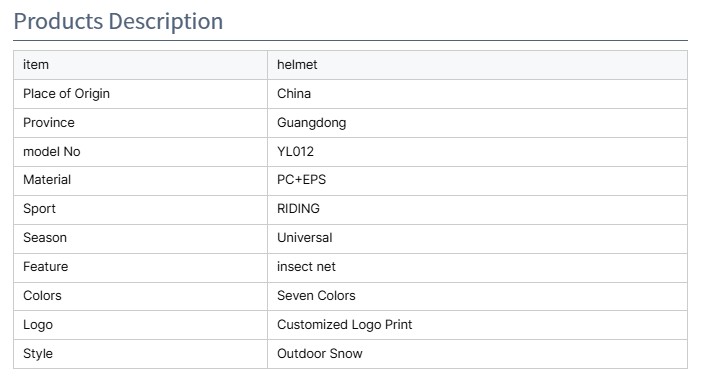Select the Place of Origin label

click(x=66, y=93)
